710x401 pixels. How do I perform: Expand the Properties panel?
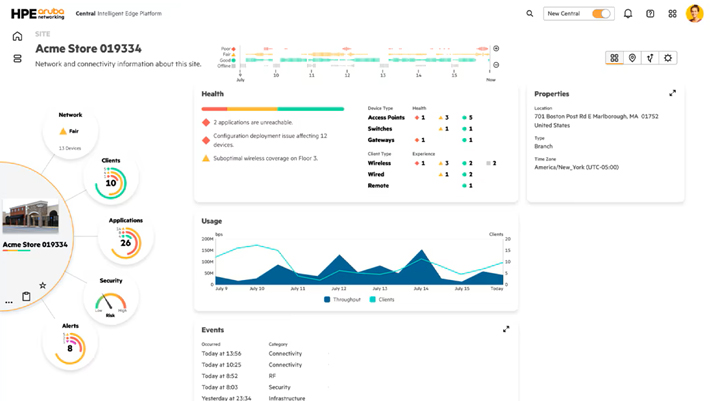672,93
